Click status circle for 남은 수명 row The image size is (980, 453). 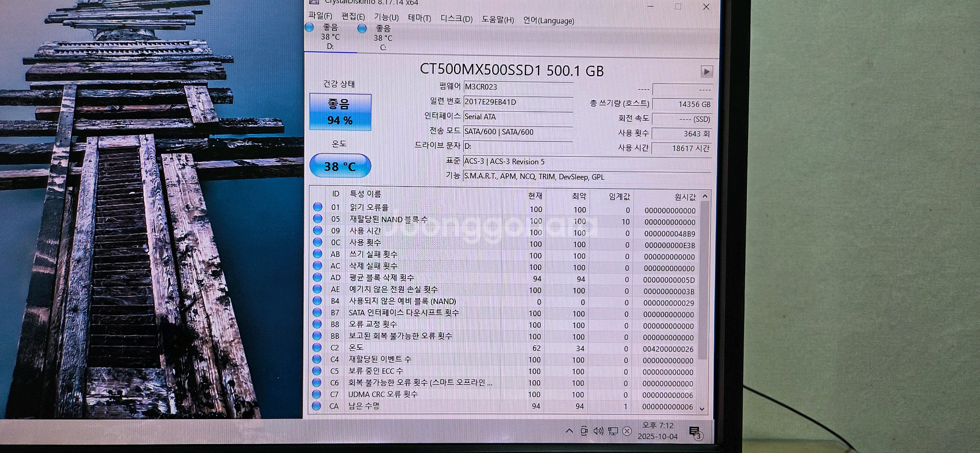(x=316, y=406)
